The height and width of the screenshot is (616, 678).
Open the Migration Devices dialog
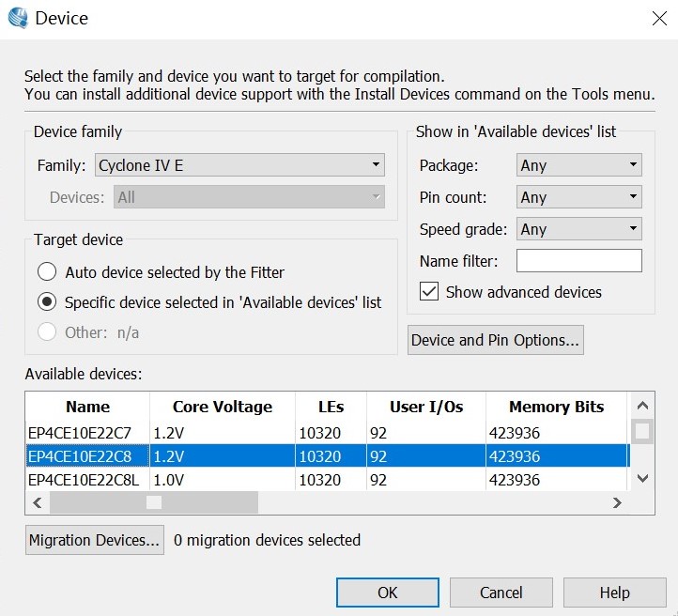pos(95,540)
